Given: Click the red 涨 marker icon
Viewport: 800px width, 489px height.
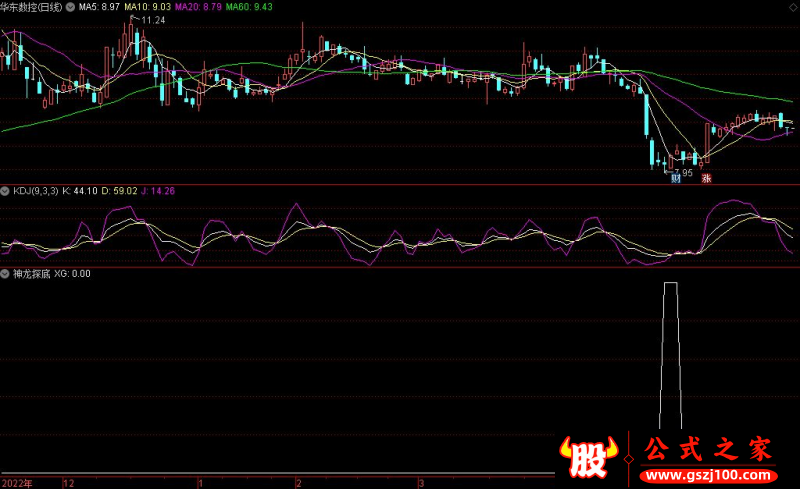Looking at the screenshot, I should click(705, 179).
